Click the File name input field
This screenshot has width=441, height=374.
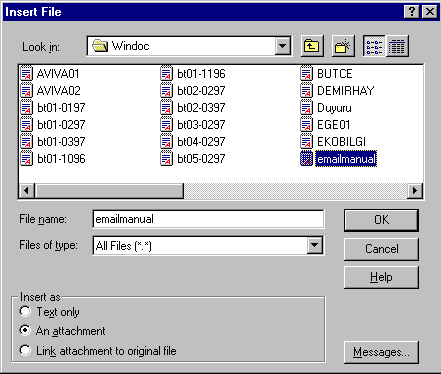tap(208, 219)
